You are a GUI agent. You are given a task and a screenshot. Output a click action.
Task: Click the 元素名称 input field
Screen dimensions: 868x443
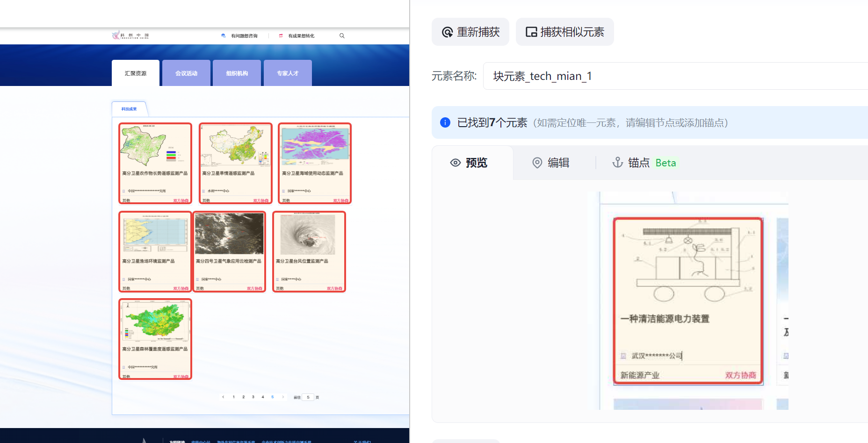pos(673,76)
